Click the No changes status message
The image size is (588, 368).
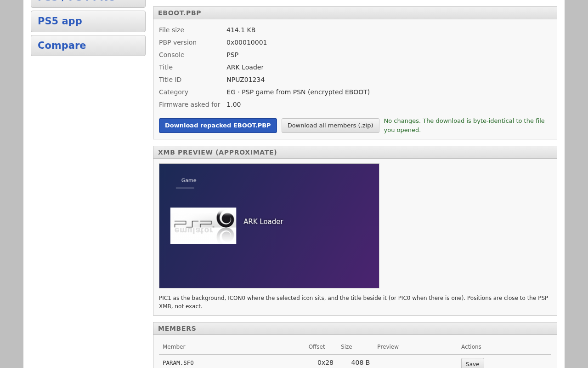pos(464,125)
